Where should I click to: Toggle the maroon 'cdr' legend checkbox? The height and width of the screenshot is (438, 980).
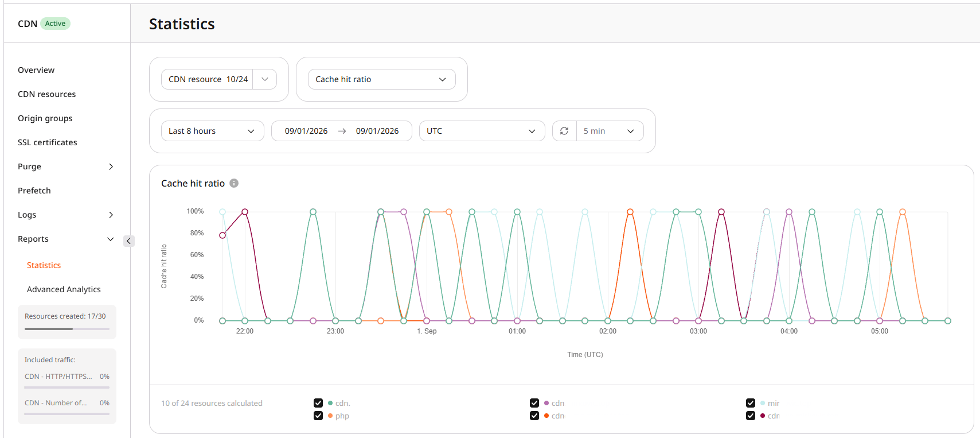click(751, 416)
